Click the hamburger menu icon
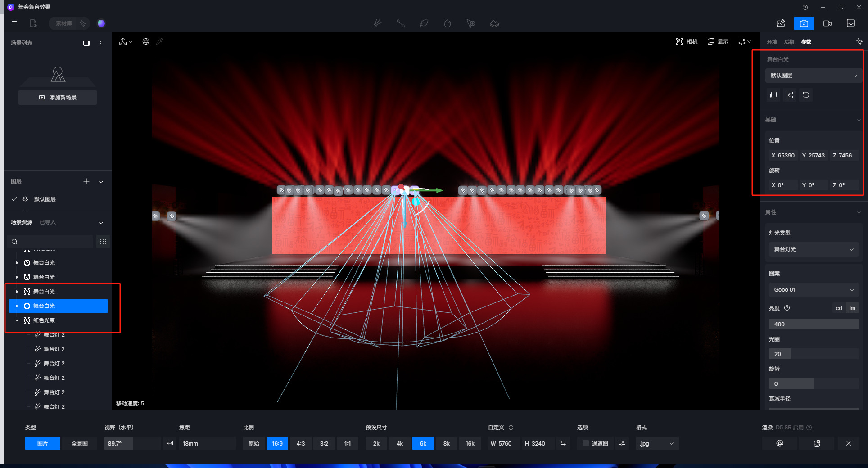Image resolution: width=868 pixels, height=468 pixels. [x=14, y=23]
